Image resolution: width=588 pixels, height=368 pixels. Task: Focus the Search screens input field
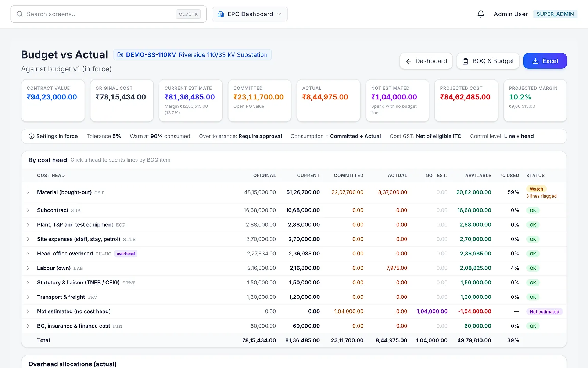tap(108, 14)
